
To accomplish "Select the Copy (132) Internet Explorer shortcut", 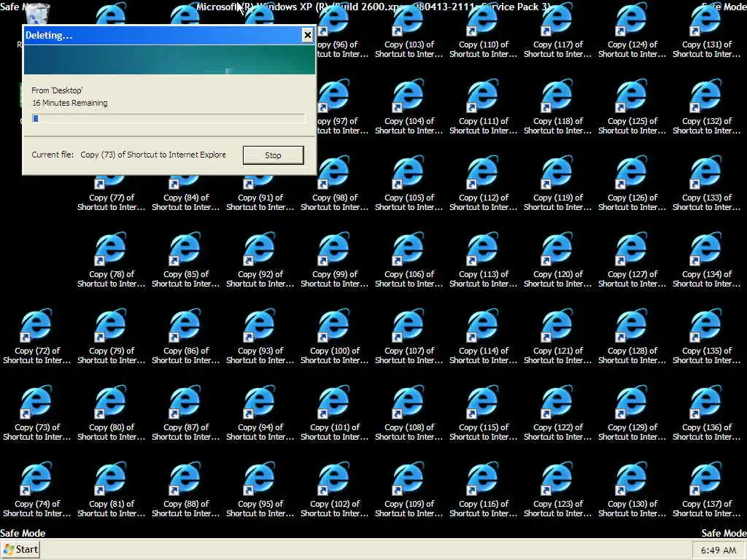I will coord(706,107).
